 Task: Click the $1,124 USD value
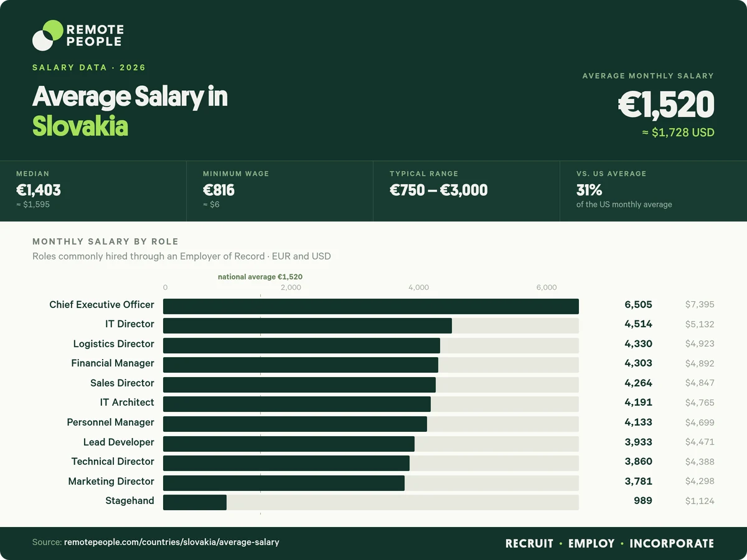point(700,501)
